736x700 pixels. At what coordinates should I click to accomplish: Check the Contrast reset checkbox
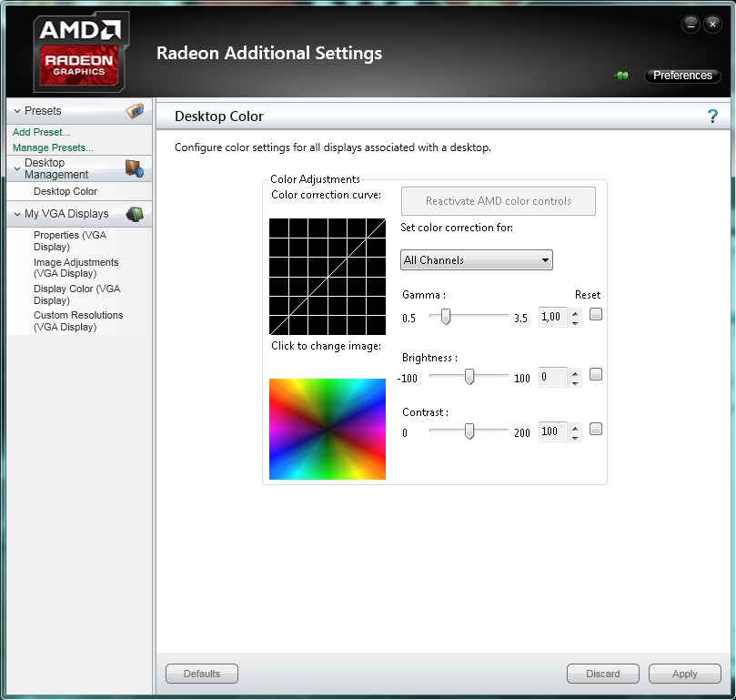pyautogui.click(x=596, y=429)
